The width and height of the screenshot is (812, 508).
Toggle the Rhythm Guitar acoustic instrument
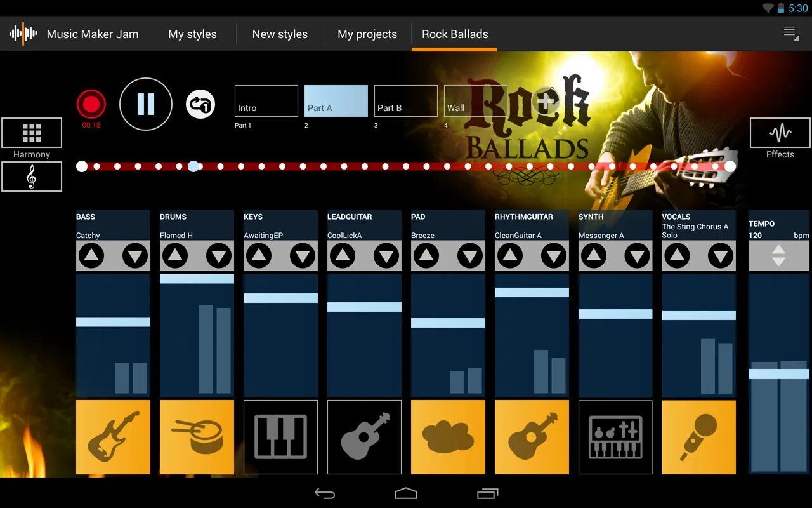[x=532, y=437]
